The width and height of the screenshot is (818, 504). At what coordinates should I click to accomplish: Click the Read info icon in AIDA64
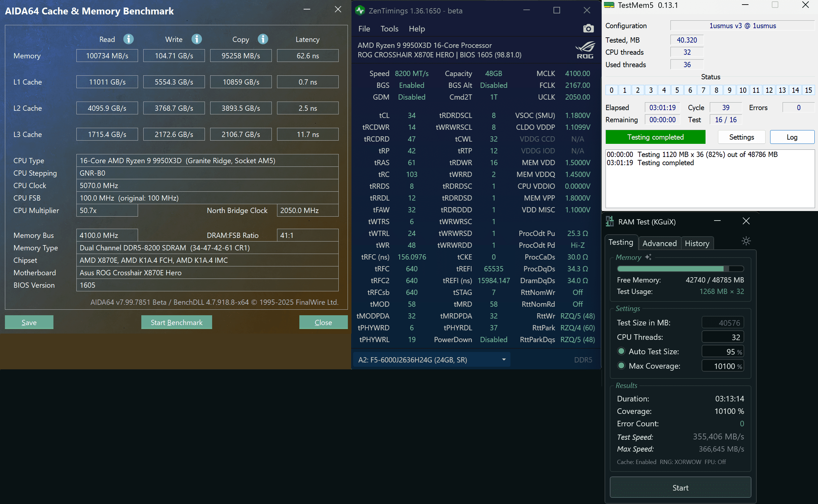tap(129, 39)
